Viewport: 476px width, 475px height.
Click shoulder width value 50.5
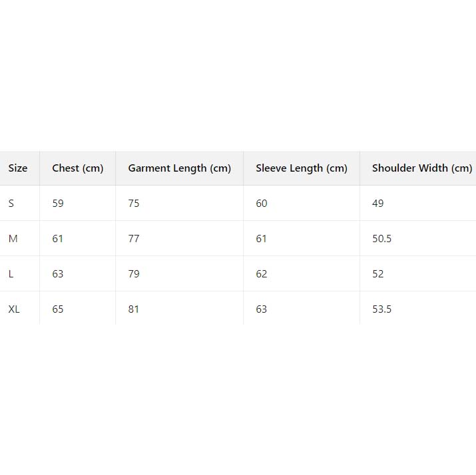click(382, 239)
